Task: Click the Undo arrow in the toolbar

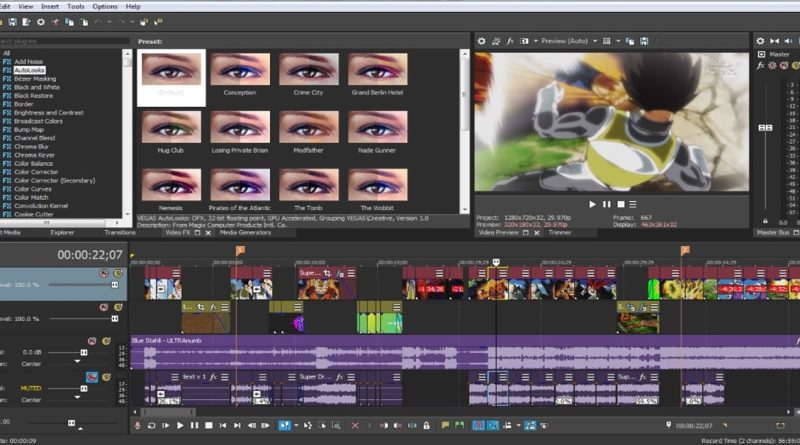Action: click(98, 22)
